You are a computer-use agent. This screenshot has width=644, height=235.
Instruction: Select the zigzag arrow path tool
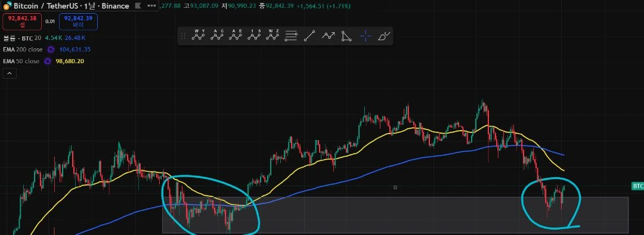click(x=328, y=36)
